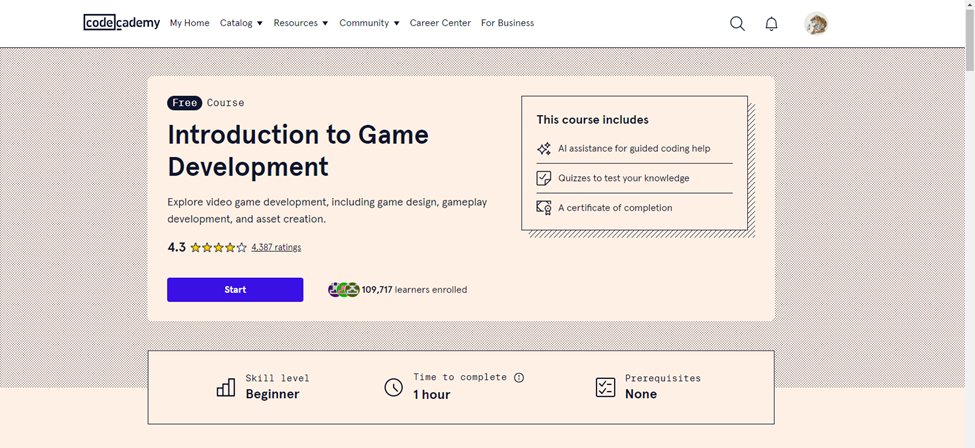Expand the Resources dropdown
The image size is (975, 448).
[301, 23]
